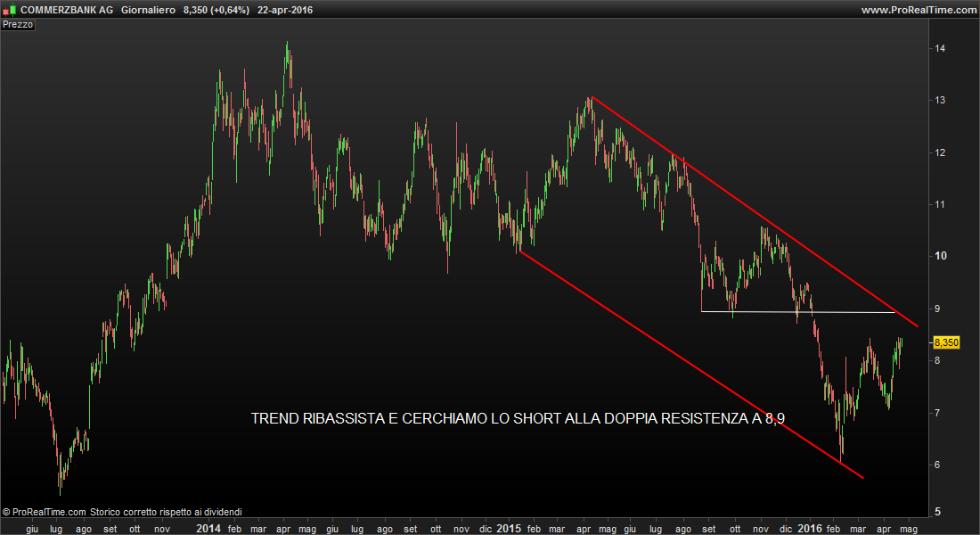Click the 10 level on the price axis
Screen dimensions: 980x535
click(x=939, y=257)
